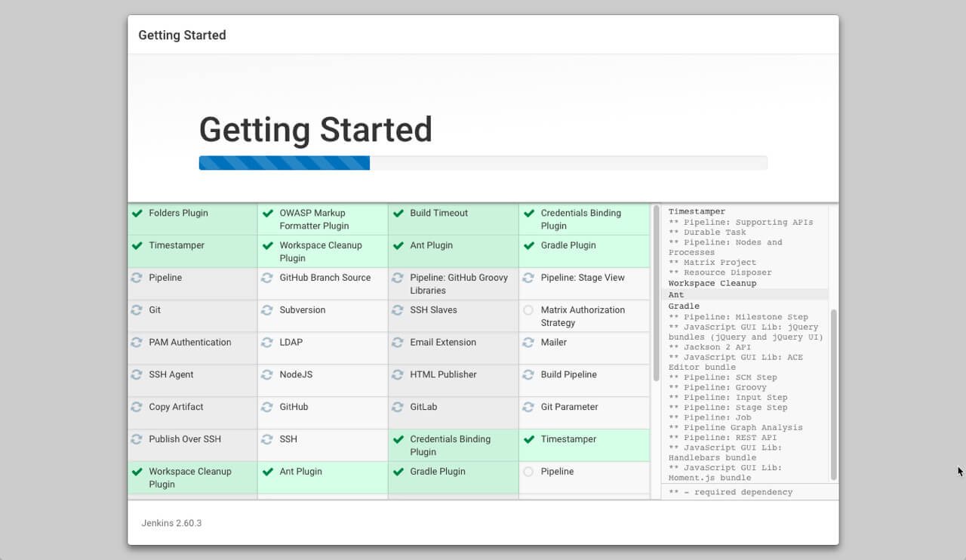
Task: Click the installation progress bar
Action: pos(483,163)
